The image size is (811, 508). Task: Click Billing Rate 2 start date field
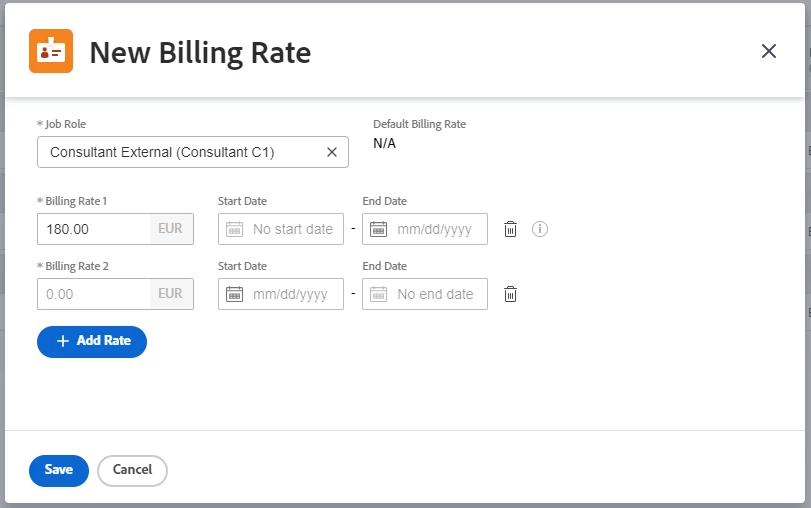[281, 294]
